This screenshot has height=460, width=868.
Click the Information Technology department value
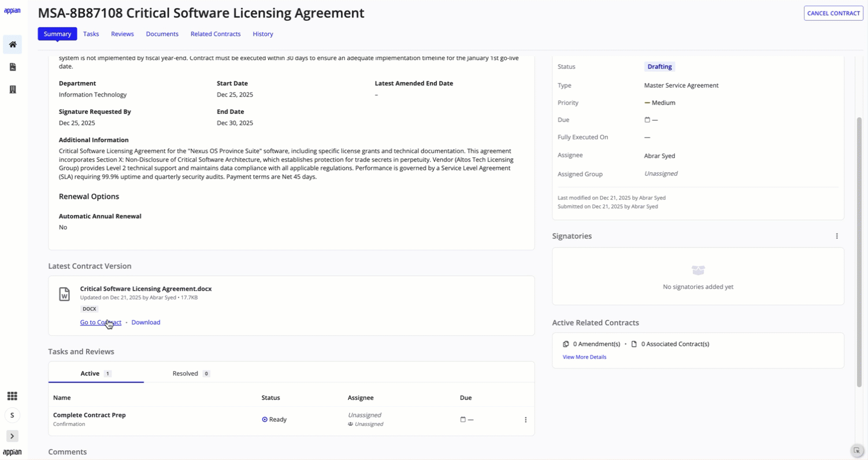pos(92,95)
